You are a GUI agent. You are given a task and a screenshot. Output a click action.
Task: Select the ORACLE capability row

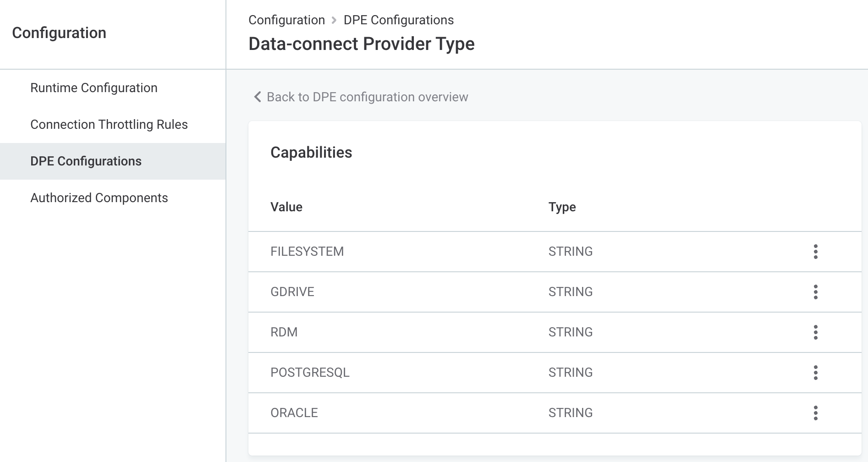pos(295,413)
